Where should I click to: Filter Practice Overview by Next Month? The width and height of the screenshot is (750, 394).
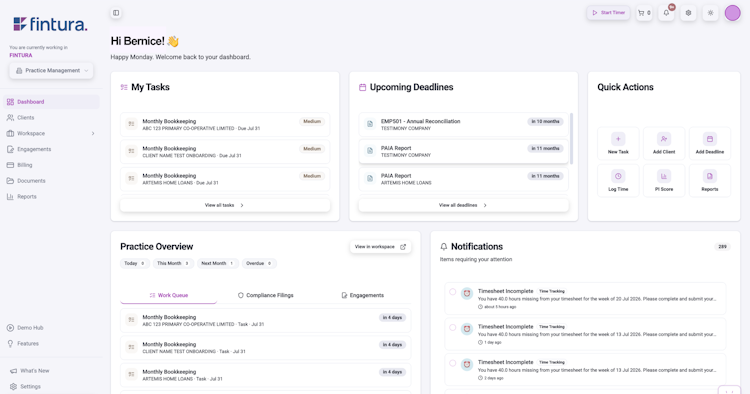(218, 263)
